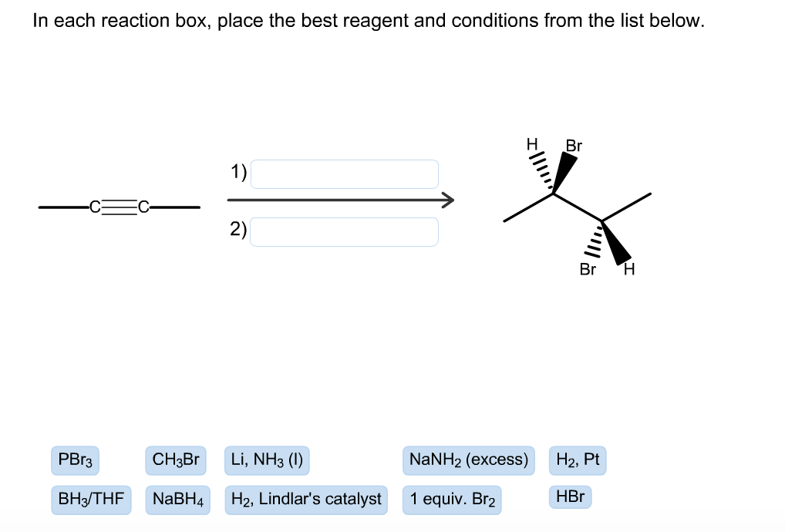Click the 1) label beside the first box
Viewport: 785px width, 532px height.
click(x=238, y=172)
